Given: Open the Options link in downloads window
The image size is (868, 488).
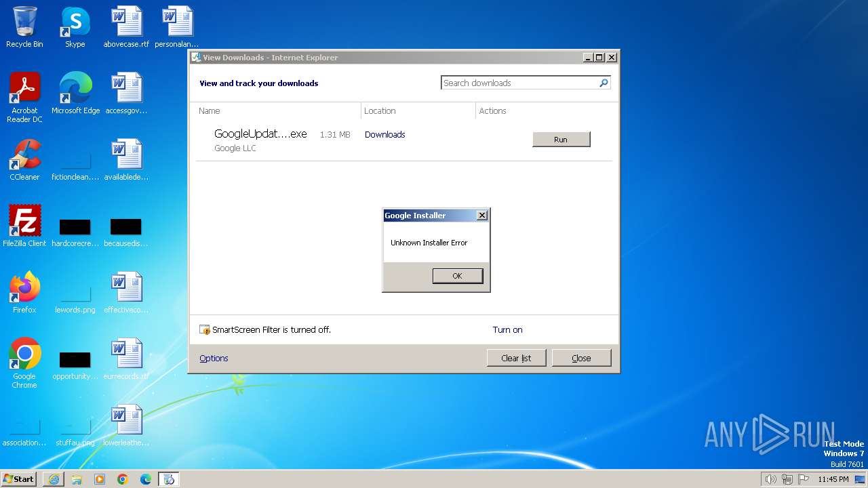Looking at the screenshot, I should [214, 359].
